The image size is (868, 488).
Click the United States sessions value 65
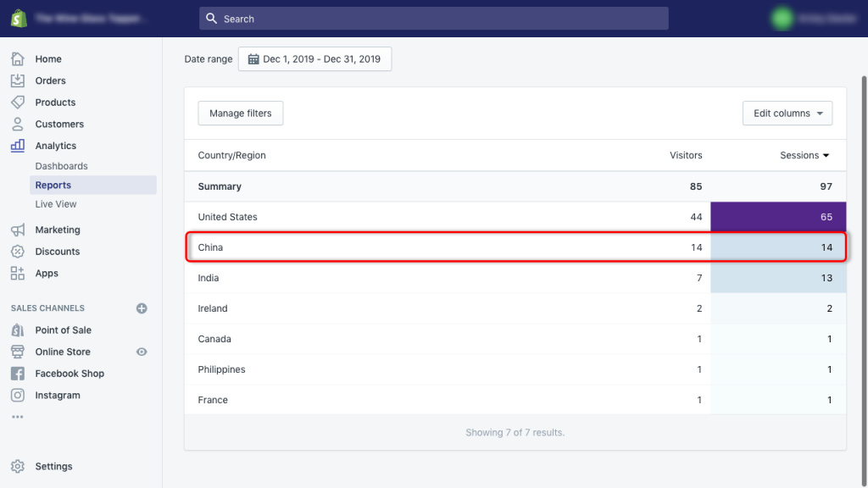pos(826,217)
